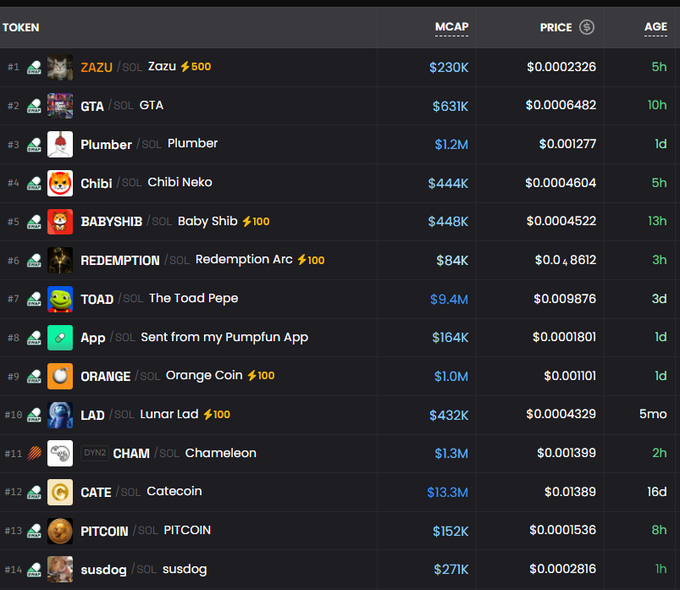
Task: Click the swap DEX icon in susdog row
Action: click(34, 570)
